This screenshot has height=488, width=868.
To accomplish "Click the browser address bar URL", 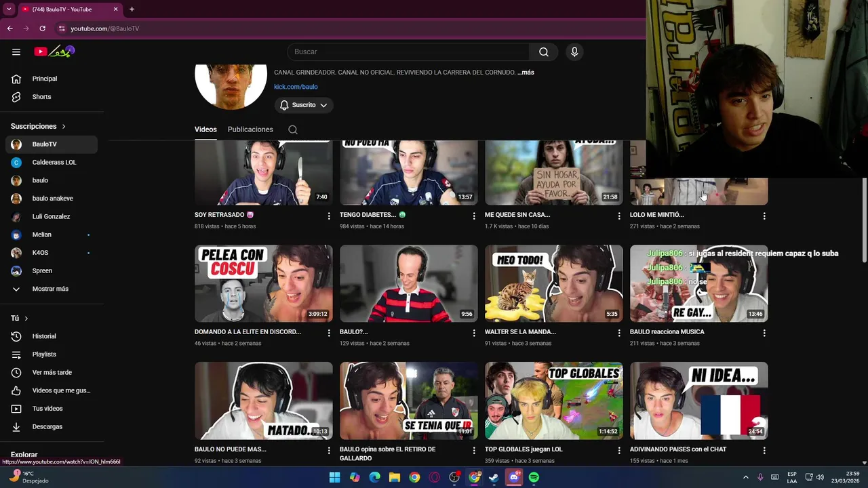I will (104, 28).
